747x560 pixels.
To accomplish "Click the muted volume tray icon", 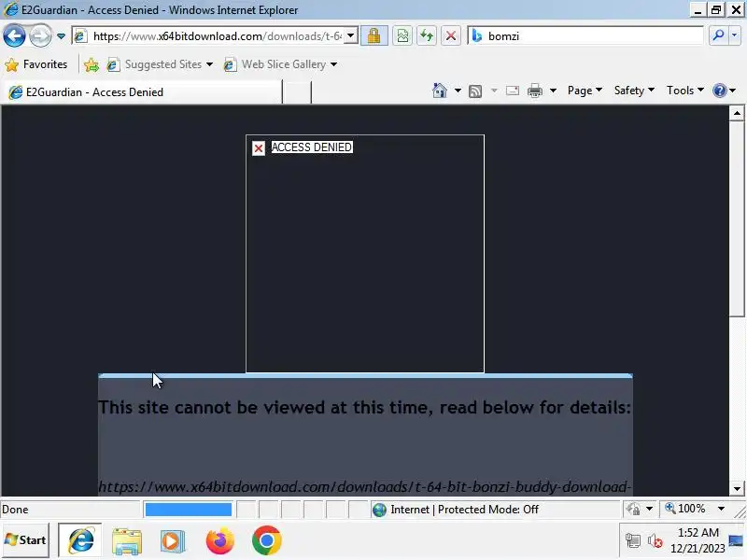I will pyautogui.click(x=655, y=541).
